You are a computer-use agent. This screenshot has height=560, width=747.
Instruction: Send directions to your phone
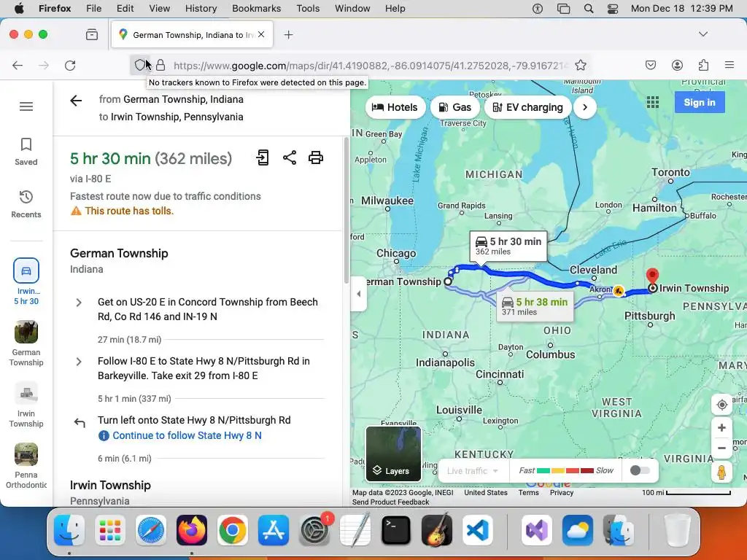[x=263, y=157]
